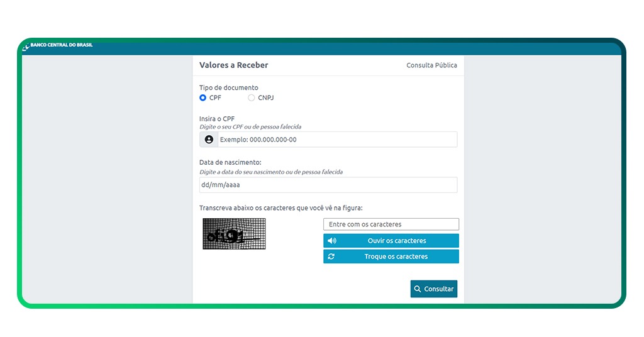Click the 'Data de nascimento:' label

(x=226, y=162)
